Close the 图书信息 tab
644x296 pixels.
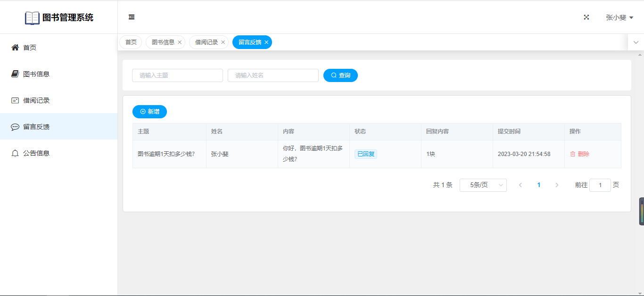point(180,42)
